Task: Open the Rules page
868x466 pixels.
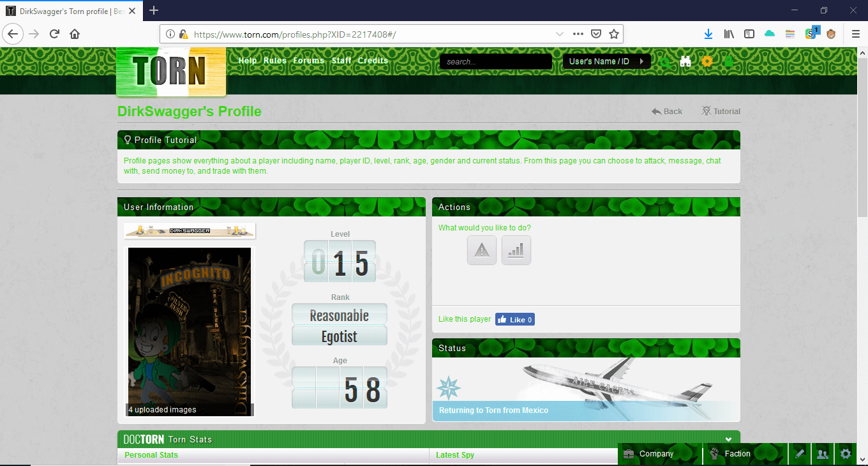Action: (x=275, y=61)
